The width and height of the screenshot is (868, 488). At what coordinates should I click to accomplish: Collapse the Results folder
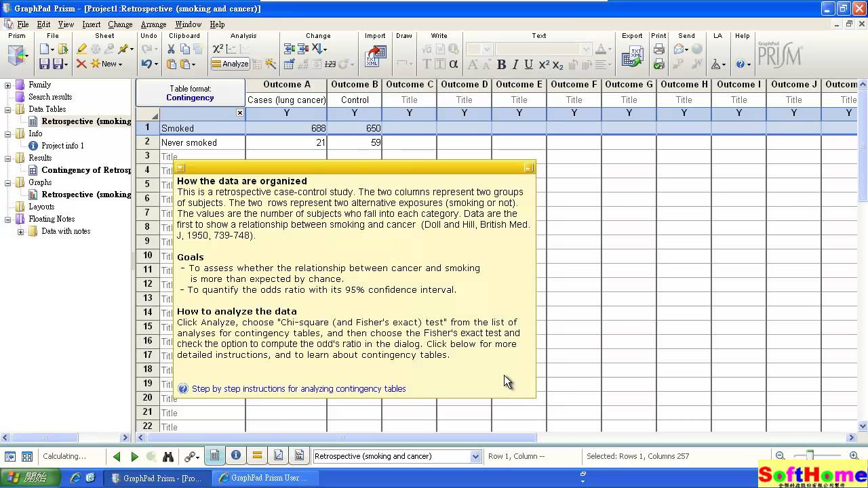coord(8,159)
